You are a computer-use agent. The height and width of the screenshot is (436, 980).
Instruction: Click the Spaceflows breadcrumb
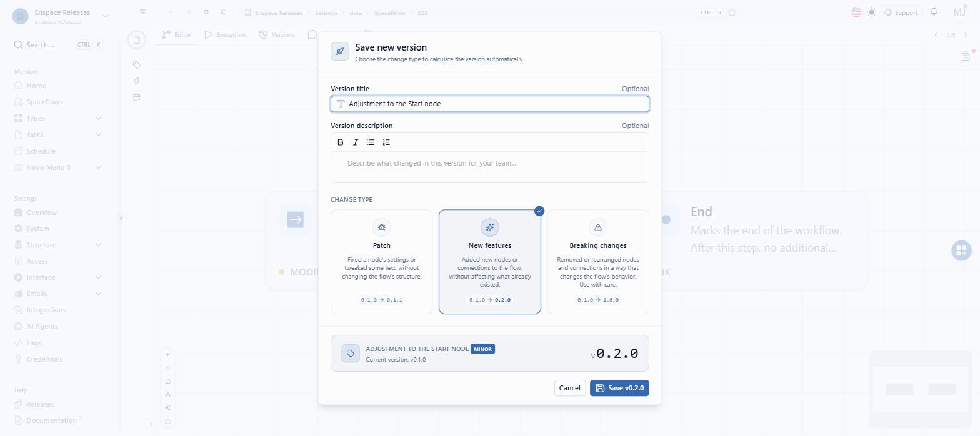389,12
